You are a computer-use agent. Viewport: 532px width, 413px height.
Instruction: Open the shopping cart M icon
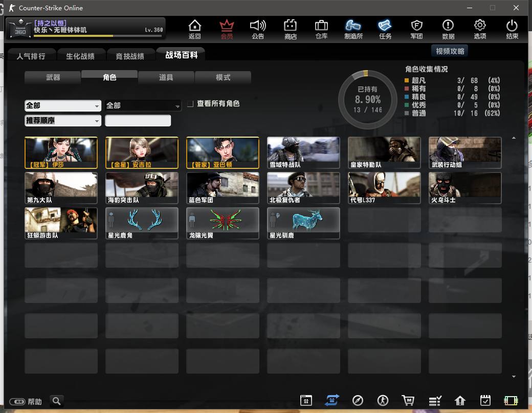(408, 400)
